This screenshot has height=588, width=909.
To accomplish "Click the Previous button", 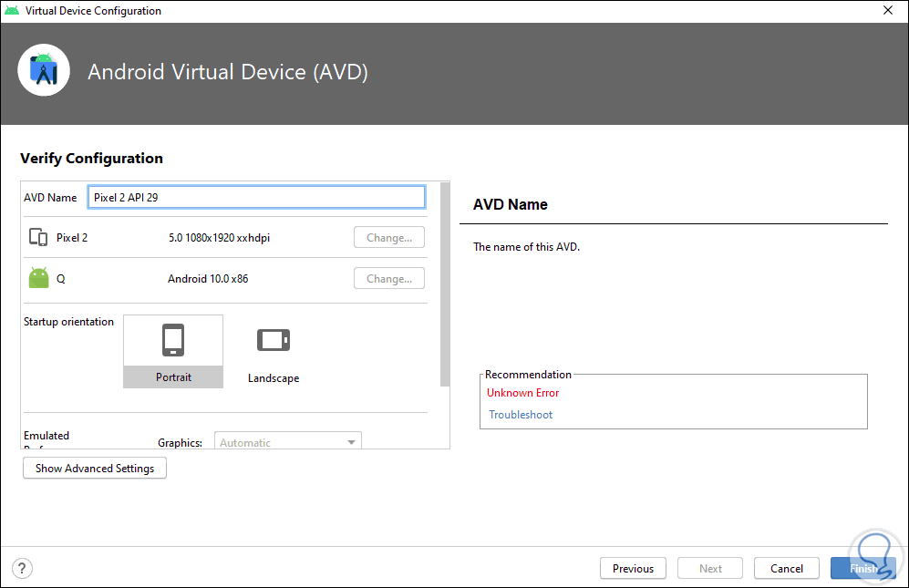I will pos(632,567).
